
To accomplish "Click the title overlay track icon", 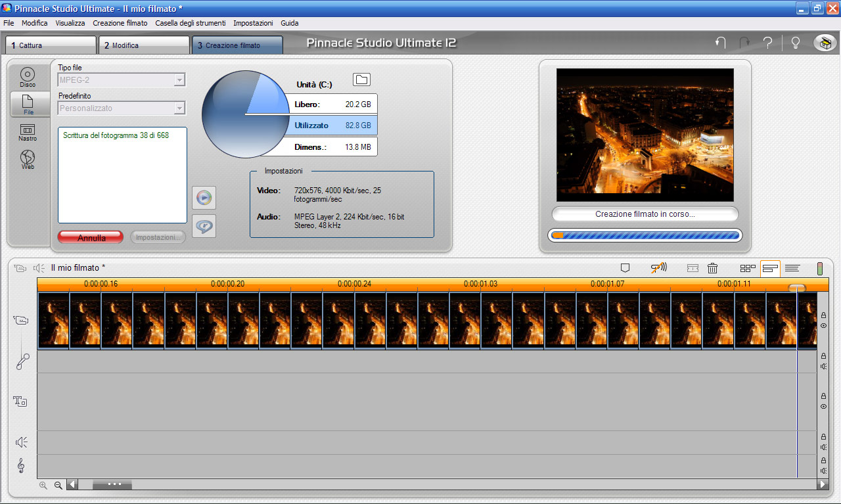I will tap(20, 401).
